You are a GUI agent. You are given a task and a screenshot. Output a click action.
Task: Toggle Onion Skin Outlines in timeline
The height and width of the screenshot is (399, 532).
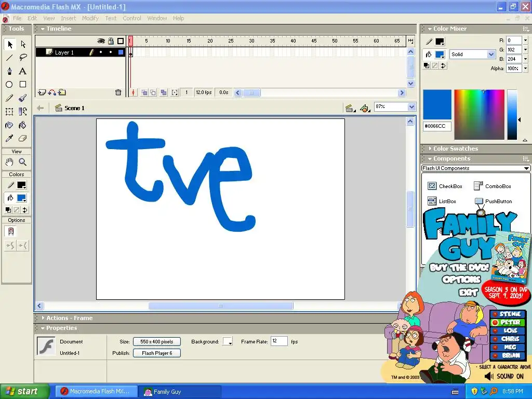153,92
